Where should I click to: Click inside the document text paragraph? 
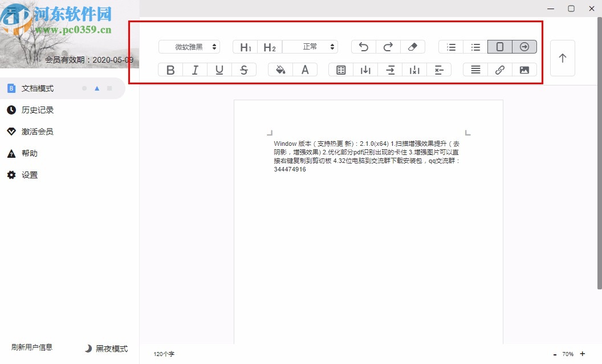[367, 156]
